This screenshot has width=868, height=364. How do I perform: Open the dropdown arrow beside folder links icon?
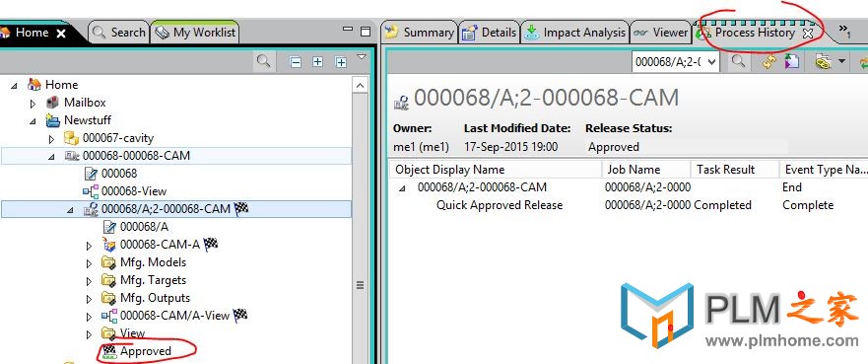[x=842, y=61]
